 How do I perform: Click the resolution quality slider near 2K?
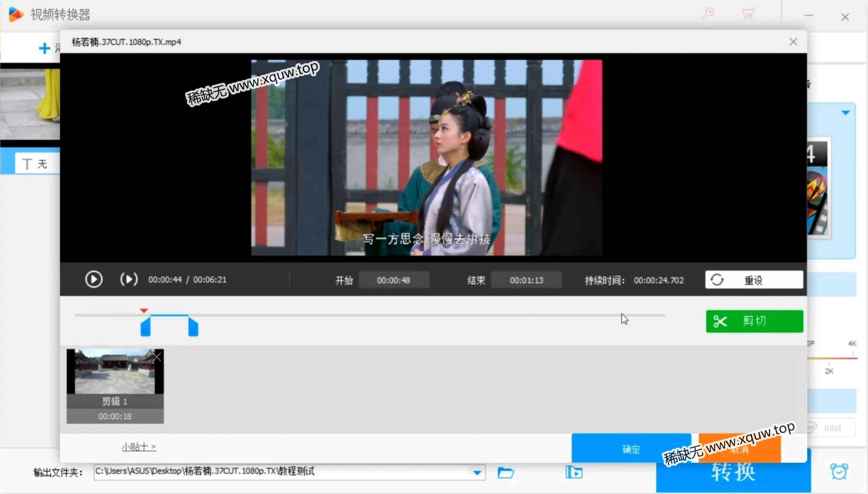click(x=829, y=359)
